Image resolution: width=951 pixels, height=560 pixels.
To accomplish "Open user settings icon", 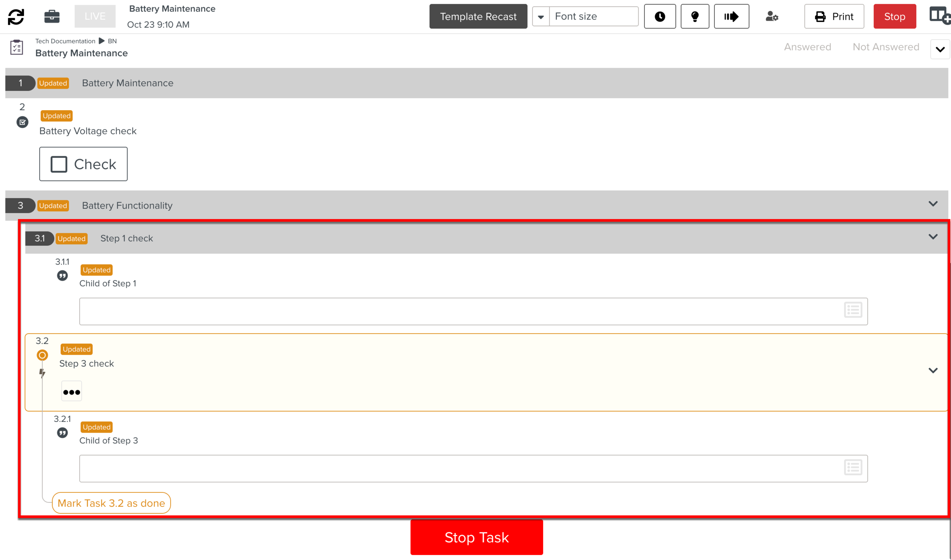I will click(772, 16).
